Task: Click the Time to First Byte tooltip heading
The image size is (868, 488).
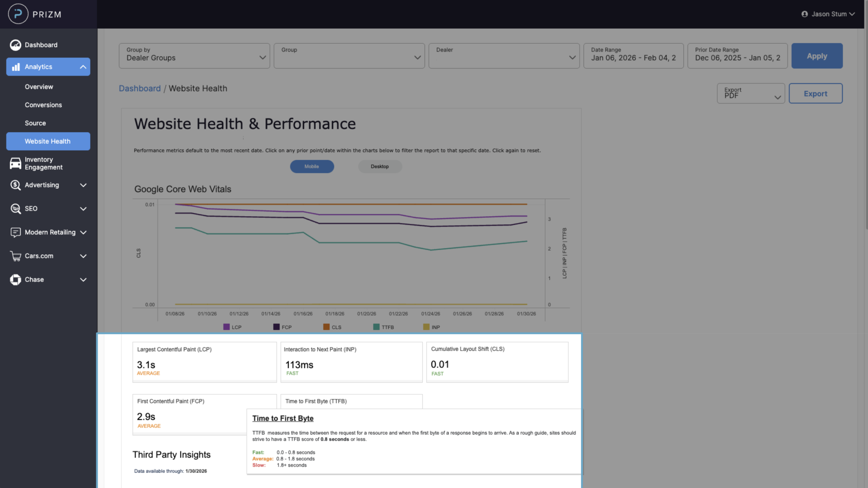Action: click(x=283, y=418)
